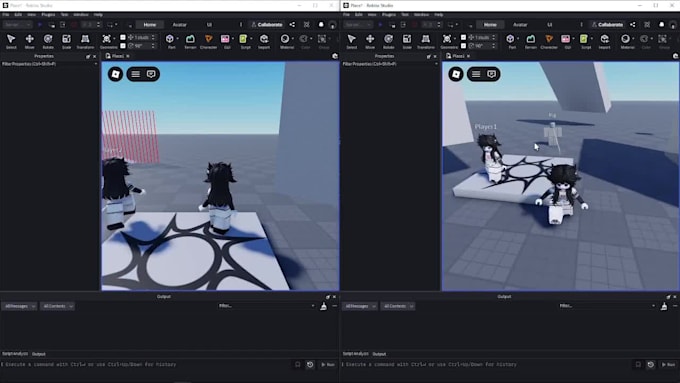The height and width of the screenshot is (383, 680).
Task: Open chat bubble icon in right viewport
Action: click(491, 74)
